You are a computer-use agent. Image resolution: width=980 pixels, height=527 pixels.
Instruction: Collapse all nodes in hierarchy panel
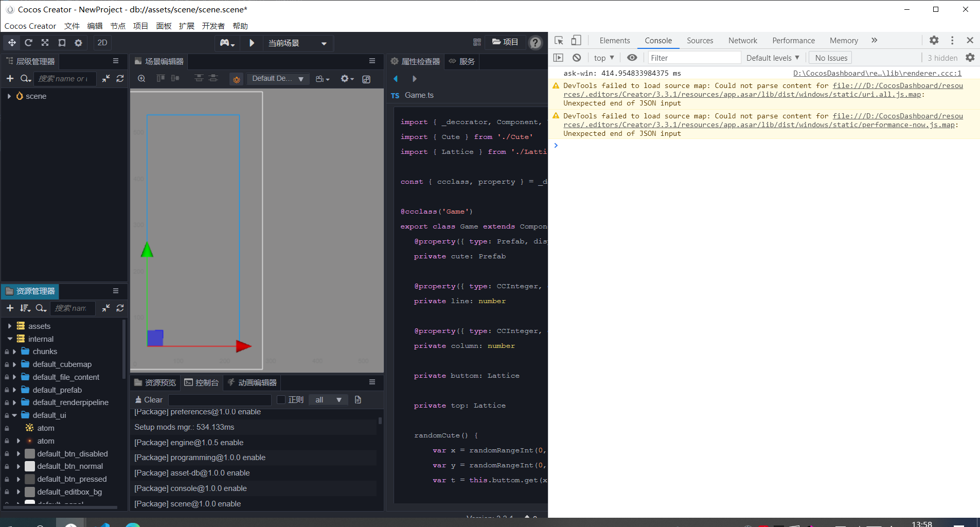point(106,78)
